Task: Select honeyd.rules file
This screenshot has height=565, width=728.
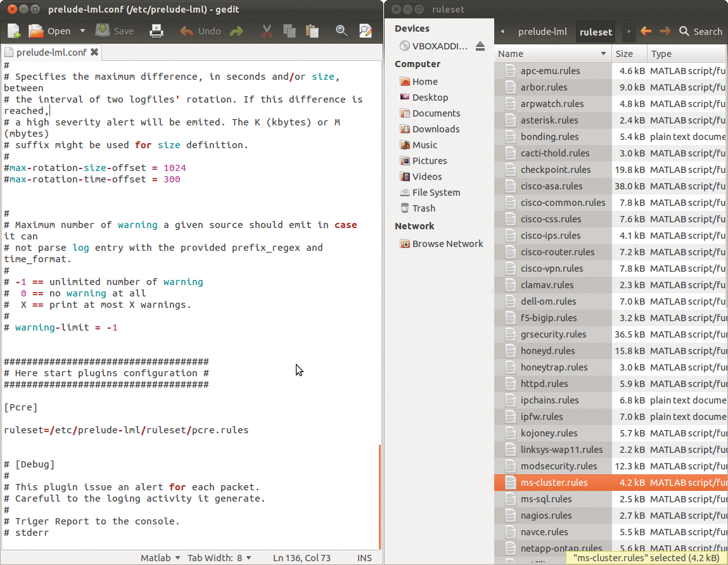Action: pos(611,351)
